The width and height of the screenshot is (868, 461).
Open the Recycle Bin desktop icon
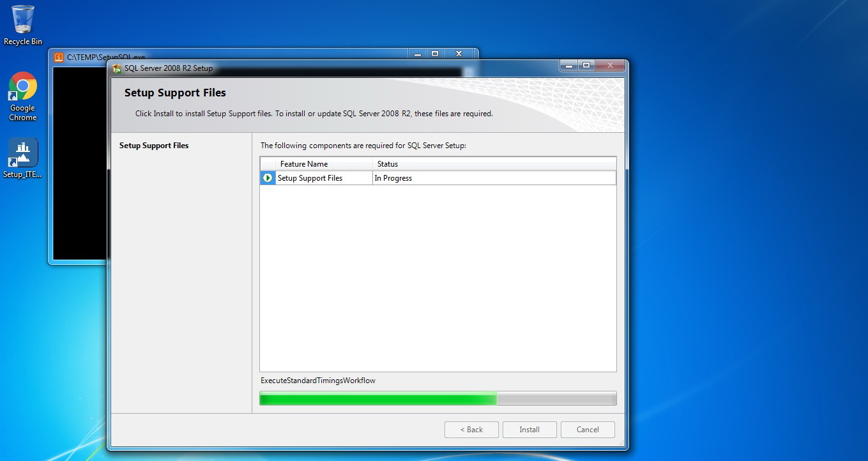[23, 26]
